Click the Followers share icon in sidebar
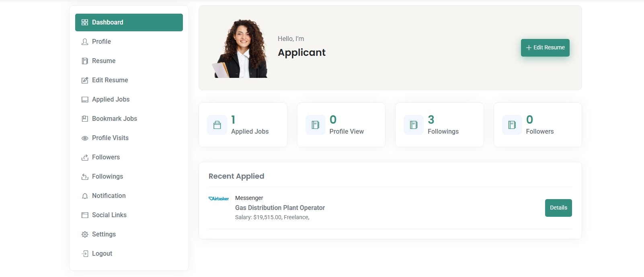 pyautogui.click(x=85, y=157)
